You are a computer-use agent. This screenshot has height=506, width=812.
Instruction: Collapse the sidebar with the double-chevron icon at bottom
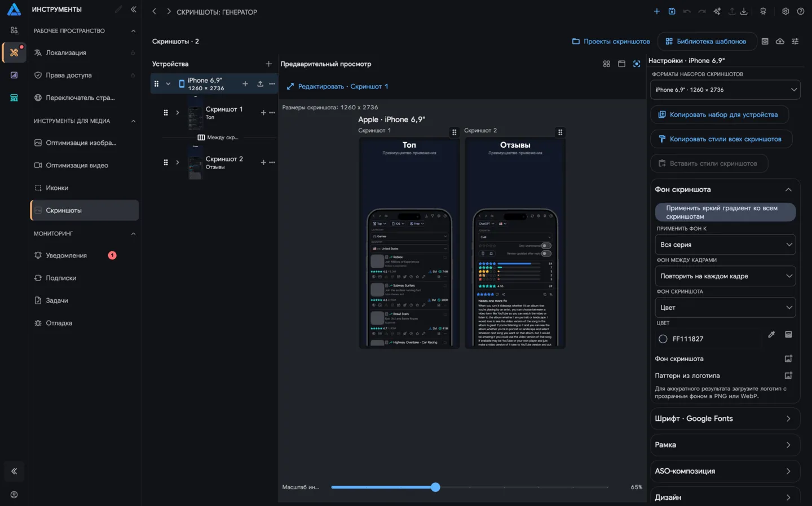point(14,472)
